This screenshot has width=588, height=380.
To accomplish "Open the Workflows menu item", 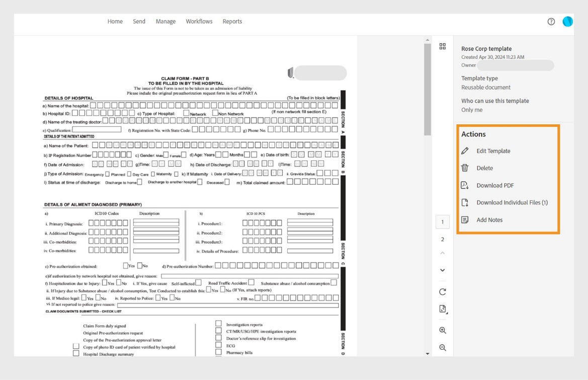I will 199,21.
